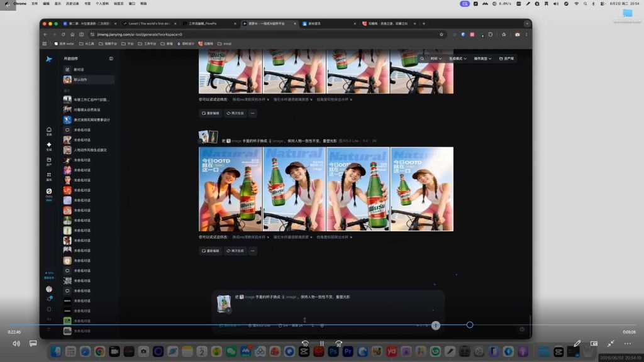
Task: Open the asset library button
Action: [506, 58]
